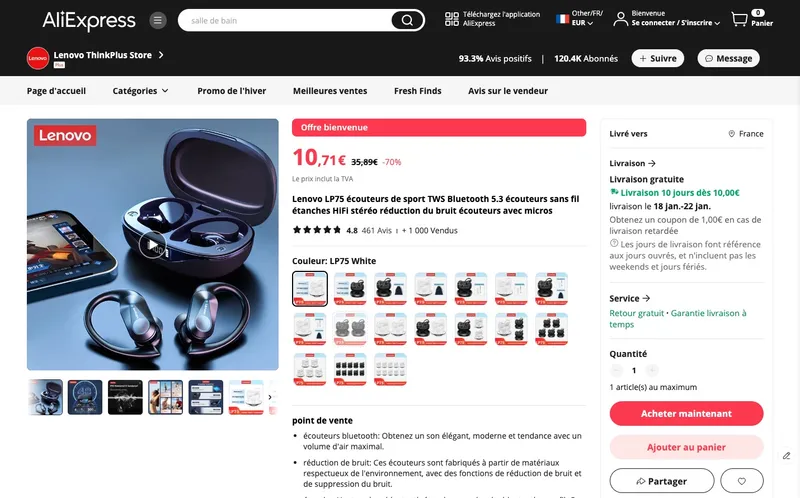Open the shopping cart icon
800x498 pixels.
coord(739,19)
